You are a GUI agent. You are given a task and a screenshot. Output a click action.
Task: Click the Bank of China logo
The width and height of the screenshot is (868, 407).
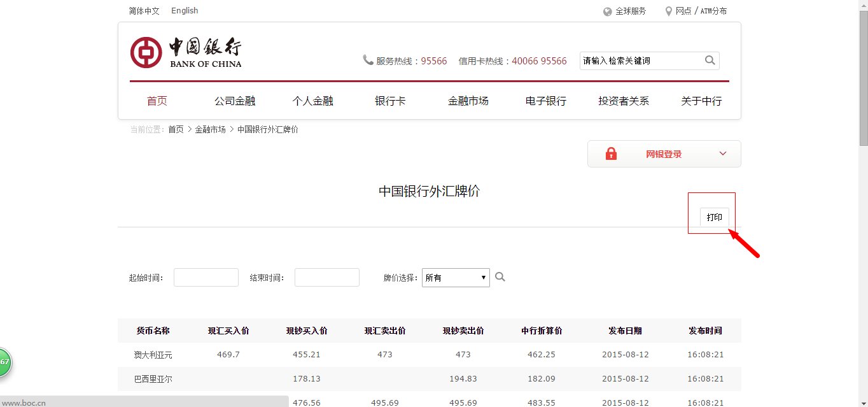point(186,52)
